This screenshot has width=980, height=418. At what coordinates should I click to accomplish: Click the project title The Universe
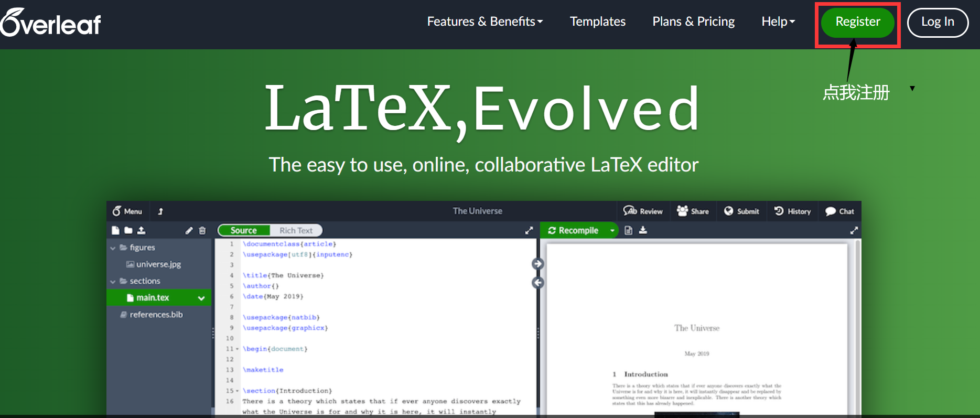pyautogui.click(x=478, y=211)
